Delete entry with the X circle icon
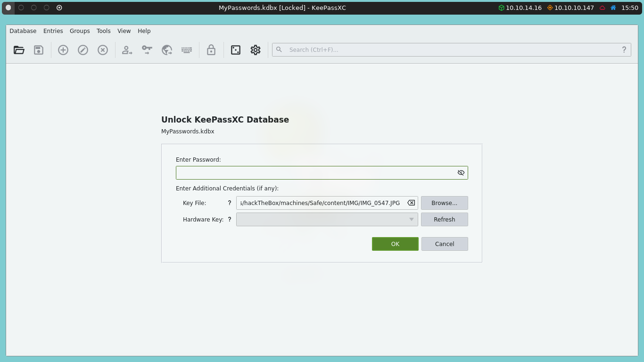This screenshot has height=362, width=644. (x=103, y=49)
